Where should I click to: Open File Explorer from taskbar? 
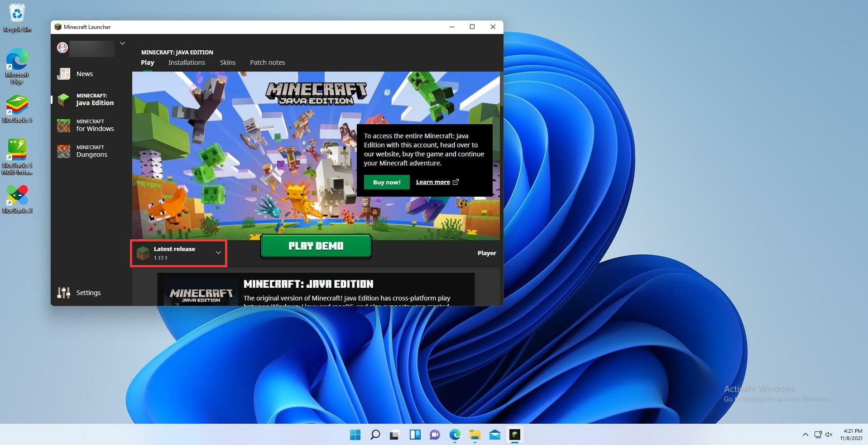[475, 435]
